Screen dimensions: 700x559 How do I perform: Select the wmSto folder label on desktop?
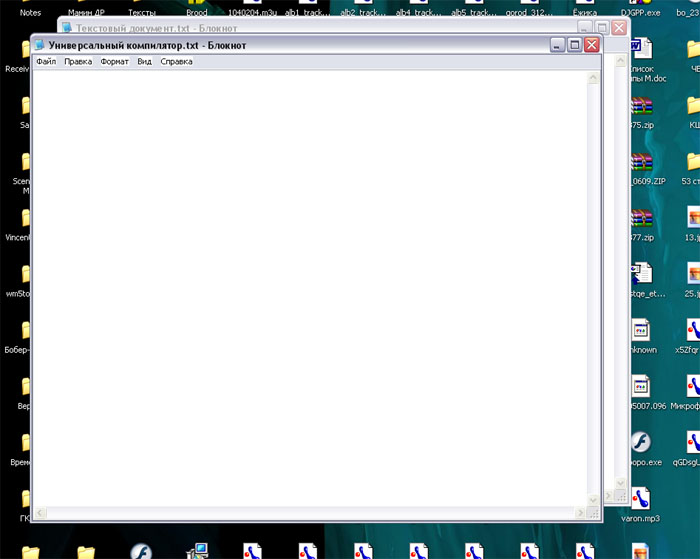18,293
